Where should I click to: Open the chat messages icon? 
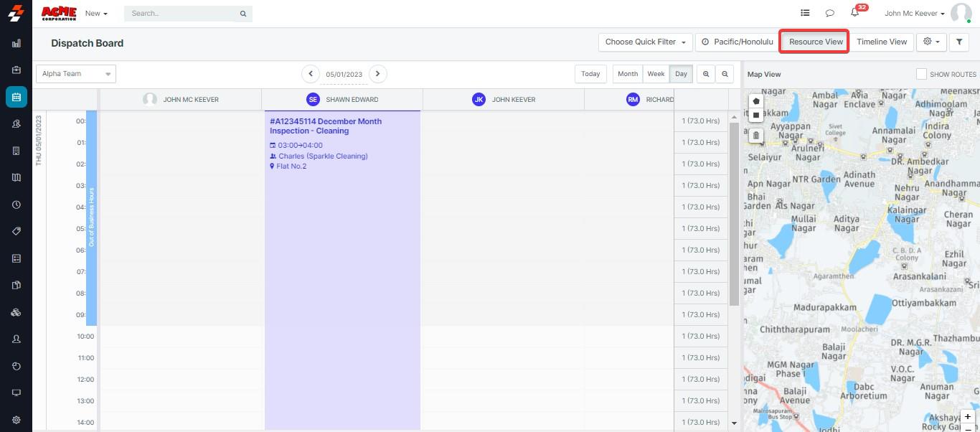click(829, 13)
